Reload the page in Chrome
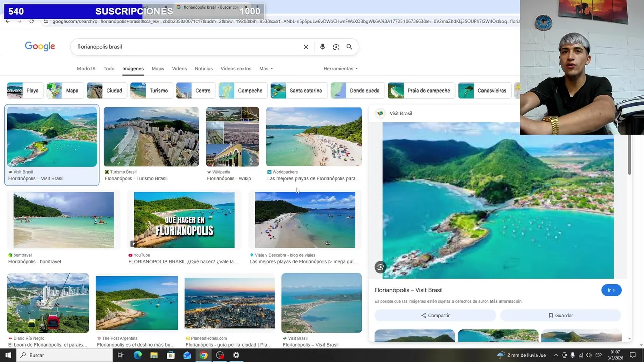The height and width of the screenshot is (362, 644). 31,21
